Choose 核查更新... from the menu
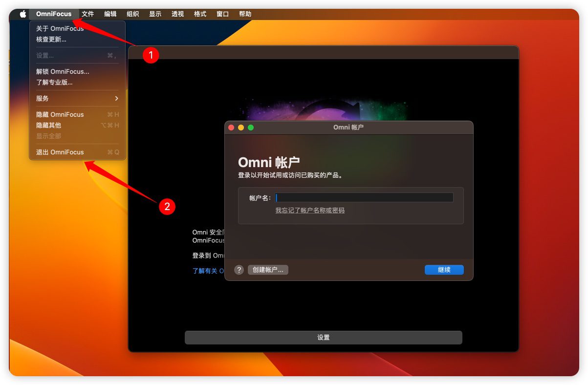The image size is (588, 385). tap(51, 40)
